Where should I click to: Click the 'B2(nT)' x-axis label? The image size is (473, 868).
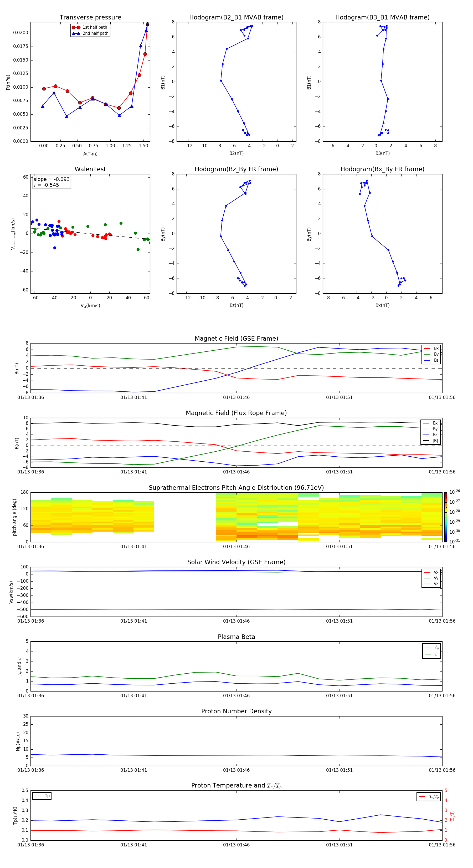236,153
